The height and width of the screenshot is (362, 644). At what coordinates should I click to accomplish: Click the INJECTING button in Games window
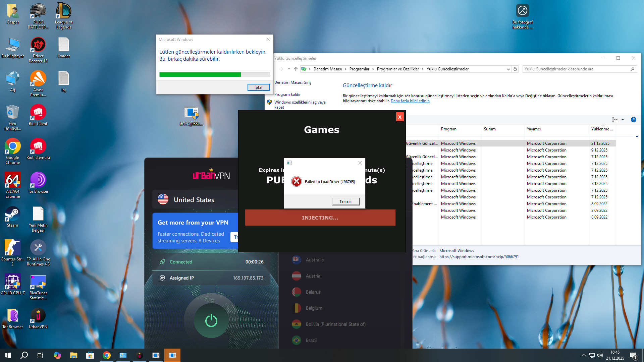click(x=320, y=218)
